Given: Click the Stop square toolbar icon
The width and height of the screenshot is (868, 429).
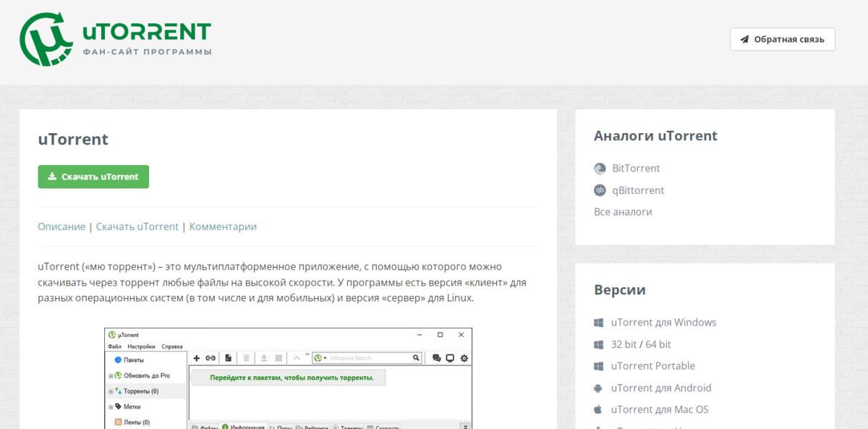Looking at the screenshot, I should [x=279, y=357].
